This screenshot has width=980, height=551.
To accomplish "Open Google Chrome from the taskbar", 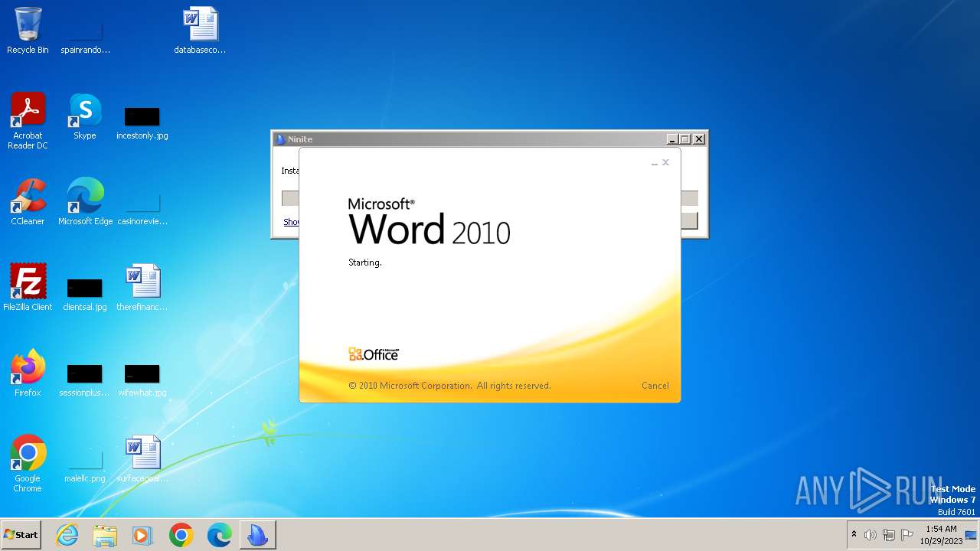I will [x=181, y=535].
